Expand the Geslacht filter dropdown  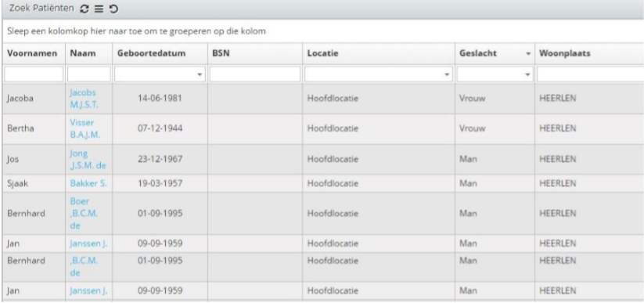(527, 75)
